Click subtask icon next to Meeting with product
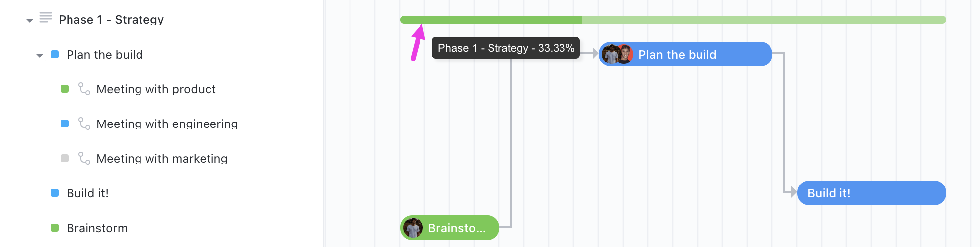980x247 pixels. click(x=84, y=89)
